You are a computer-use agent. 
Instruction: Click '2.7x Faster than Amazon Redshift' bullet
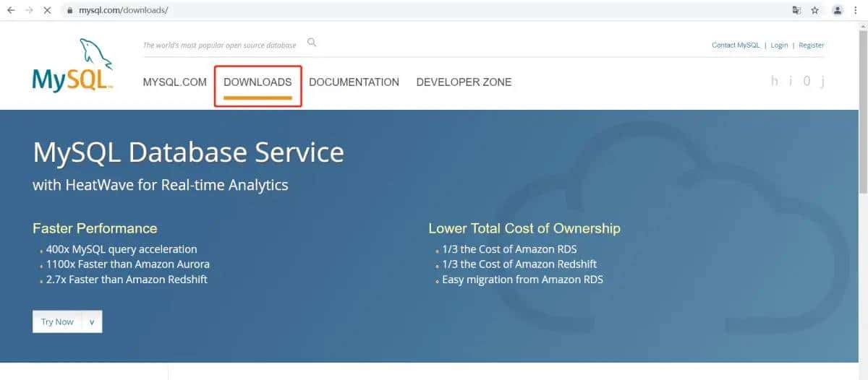pos(126,280)
